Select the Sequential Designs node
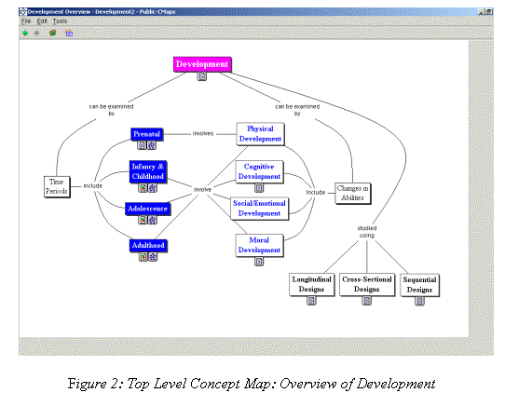Viewport: 505px width, 420px height. pyautogui.click(x=419, y=285)
